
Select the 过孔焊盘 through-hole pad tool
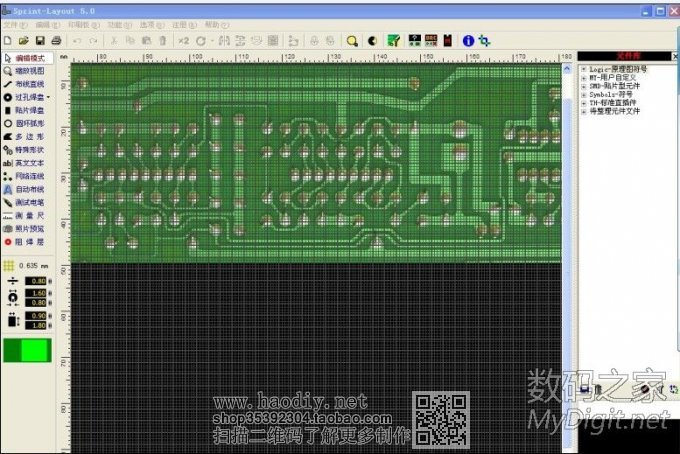tap(24, 97)
